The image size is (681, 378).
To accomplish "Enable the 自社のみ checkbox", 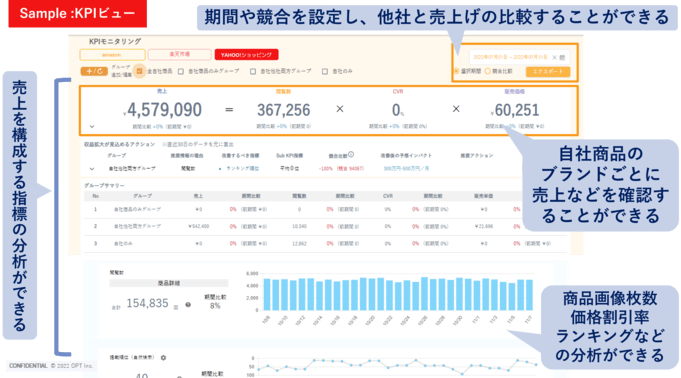I will (325, 71).
